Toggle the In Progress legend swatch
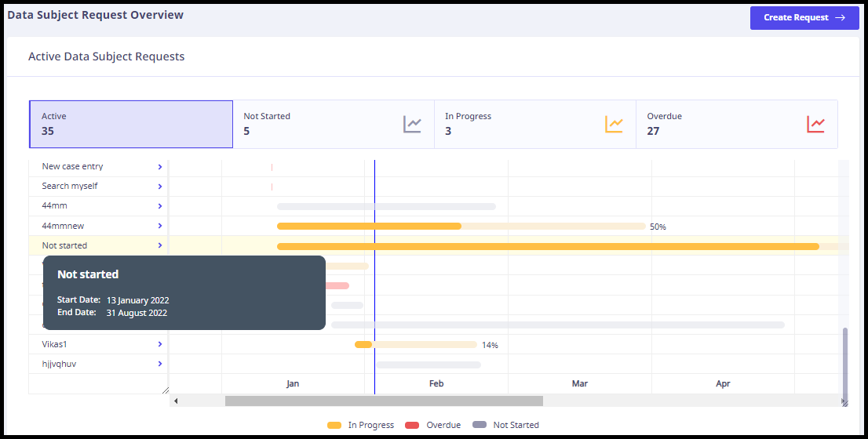 334,425
